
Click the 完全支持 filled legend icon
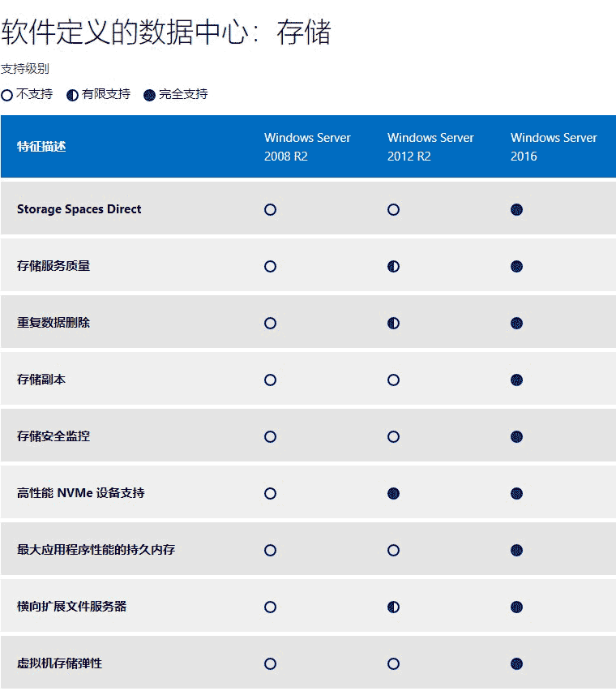point(149,95)
